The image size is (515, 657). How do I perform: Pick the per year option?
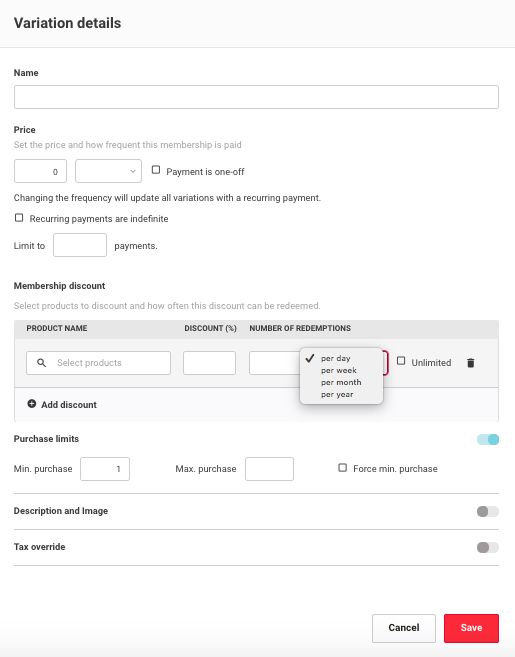(x=337, y=395)
